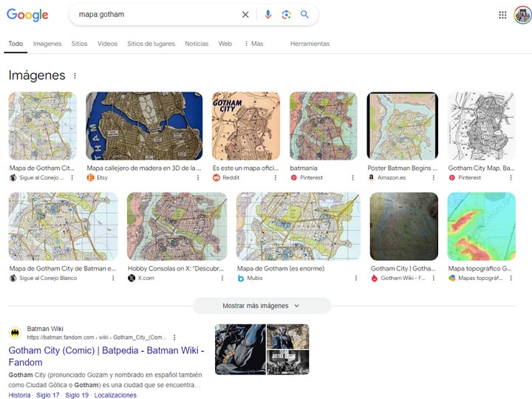Open the Justice League image thumbnail
Screen dimensions: 532x399
pyautogui.click(x=288, y=362)
